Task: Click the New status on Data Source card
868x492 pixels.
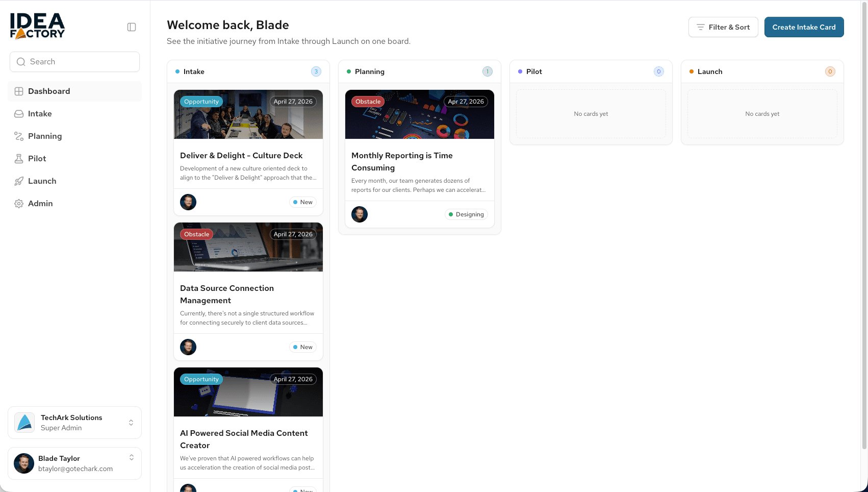Action: click(x=303, y=347)
